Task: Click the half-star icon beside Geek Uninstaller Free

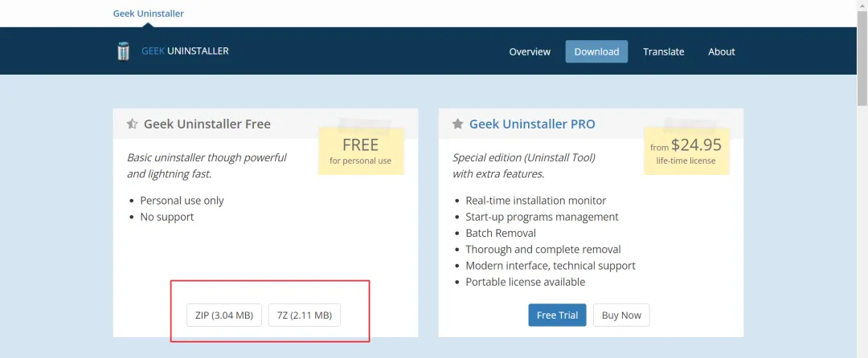Action: 133,124
